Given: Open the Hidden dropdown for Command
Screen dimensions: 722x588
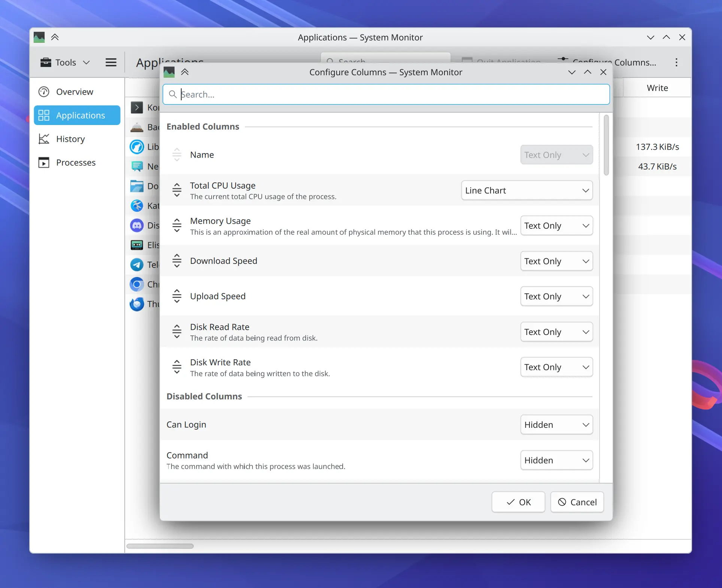Looking at the screenshot, I should [x=556, y=460].
